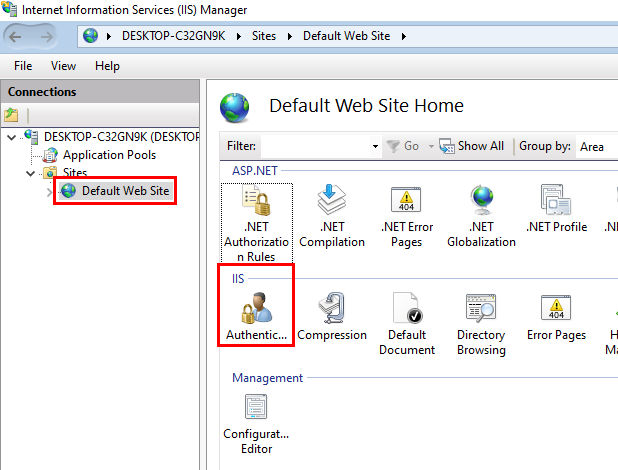Open the Help menu
The width and height of the screenshot is (618, 470).
tap(107, 66)
